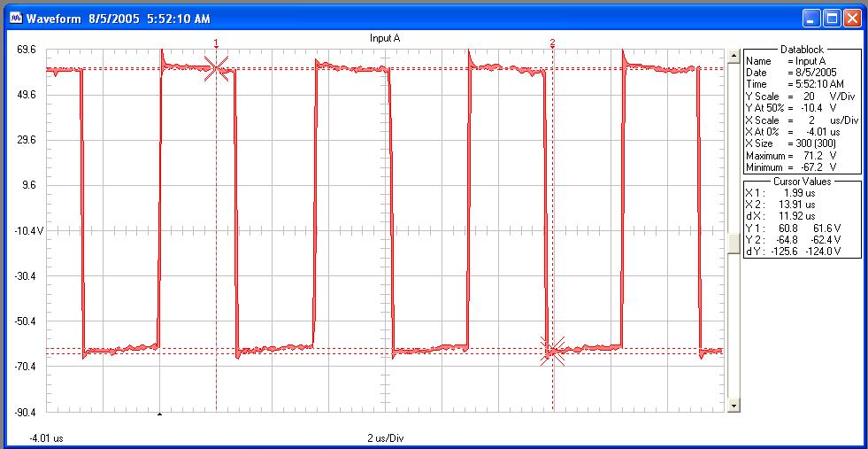868x449 pixels.
Task: Click the 'Y 1 : 60.8 61.6 V' row
Action: 794,228
